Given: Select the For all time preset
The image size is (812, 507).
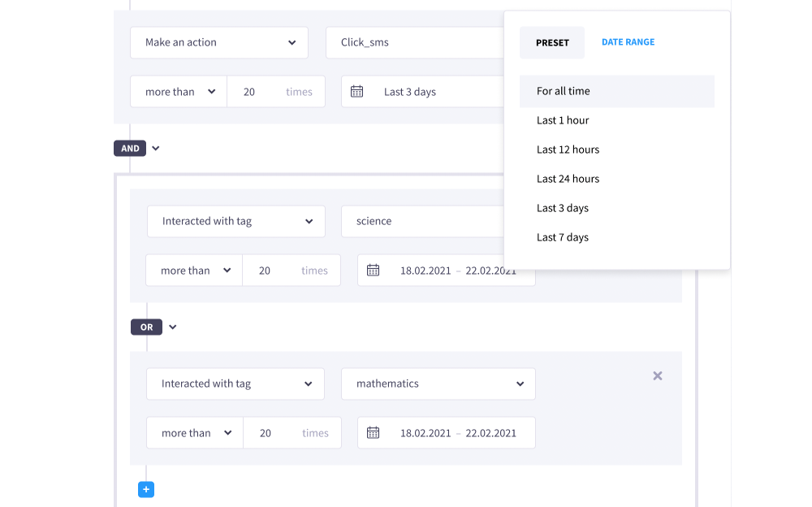Looking at the screenshot, I should click(617, 91).
